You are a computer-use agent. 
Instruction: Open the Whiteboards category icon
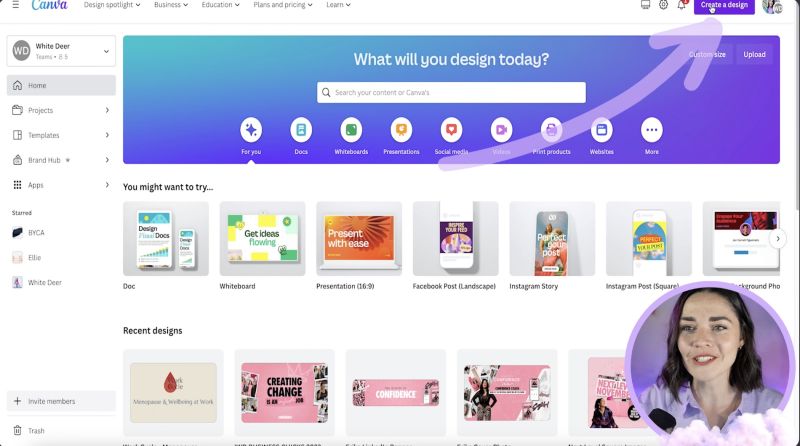pyautogui.click(x=351, y=130)
